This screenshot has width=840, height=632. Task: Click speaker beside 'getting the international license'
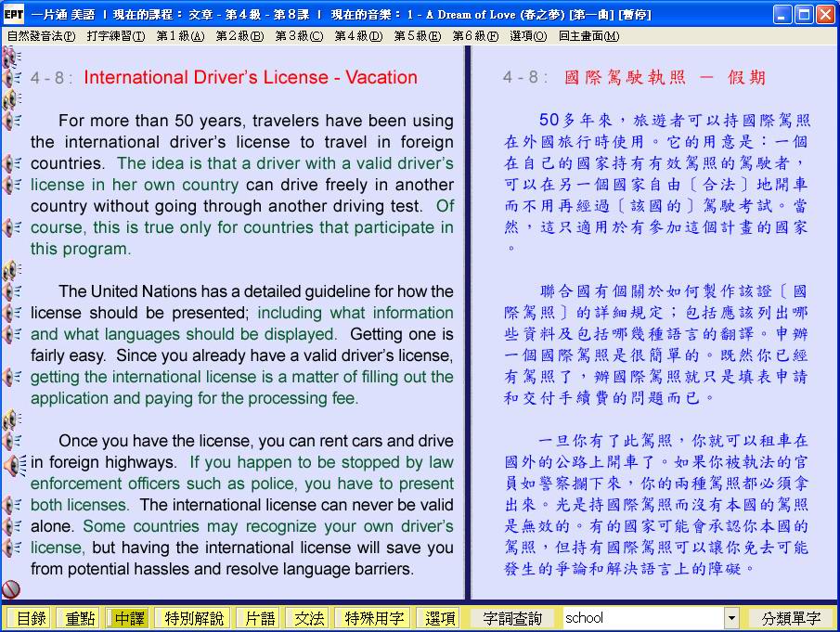point(12,377)
